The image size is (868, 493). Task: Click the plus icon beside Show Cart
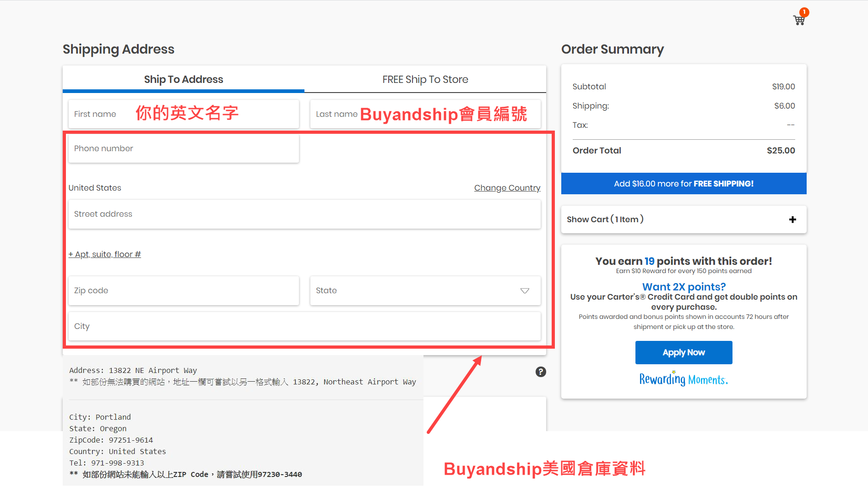pos(792,219)
